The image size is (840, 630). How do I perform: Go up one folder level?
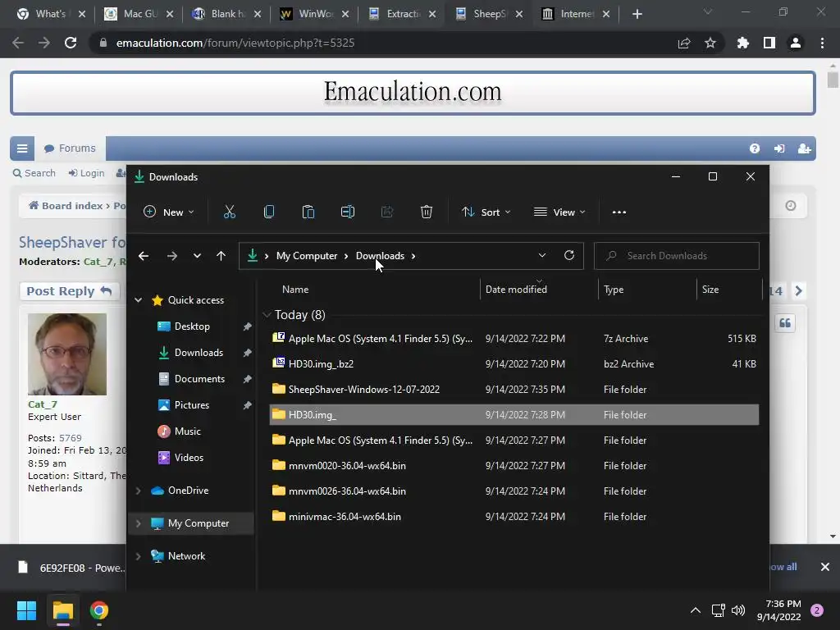221,256
